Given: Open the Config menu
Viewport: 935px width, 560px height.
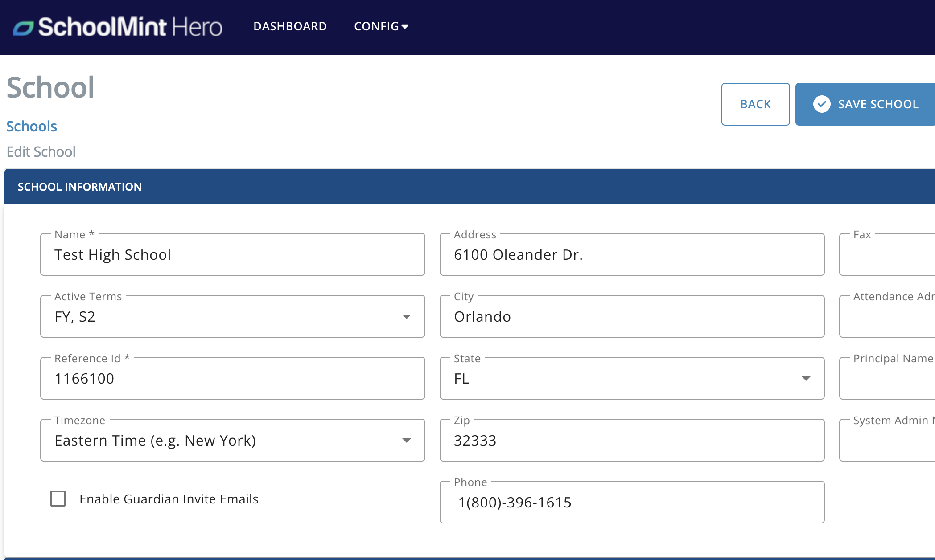Looking at the screenshot, I should (x=376, y=26).
